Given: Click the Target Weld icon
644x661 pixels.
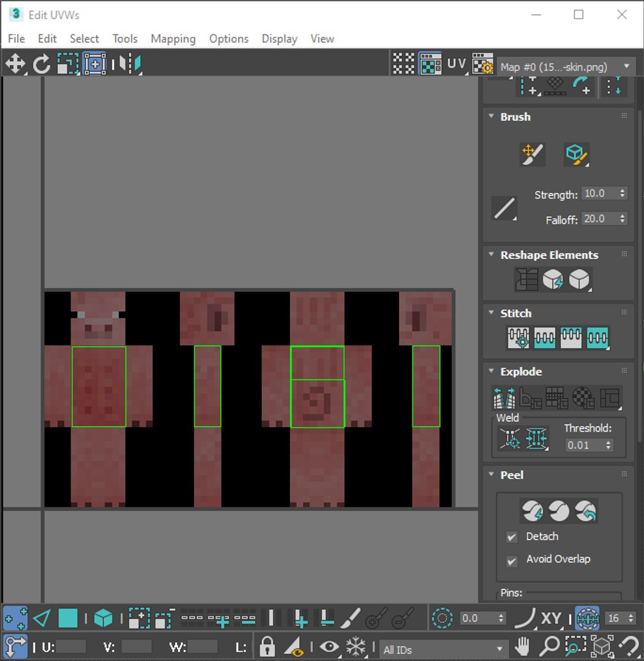Looking at the screenshot, I should (x=510, y=438).
